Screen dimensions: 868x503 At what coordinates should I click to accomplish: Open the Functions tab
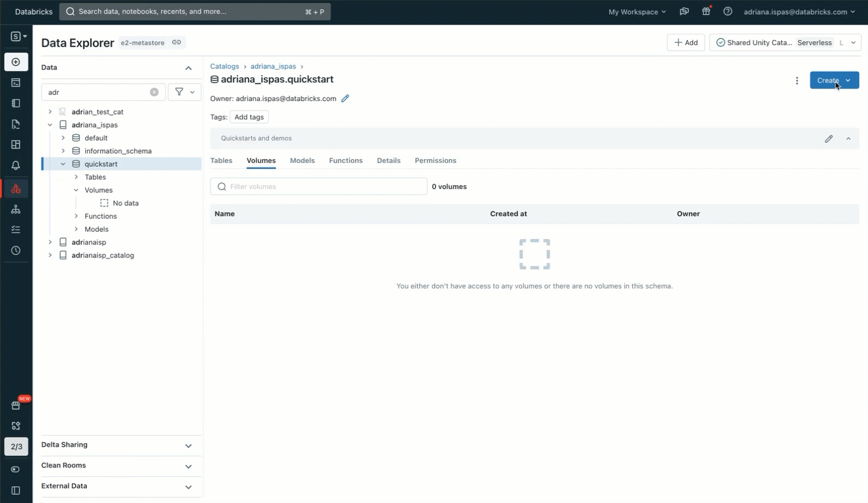[346, 161]
